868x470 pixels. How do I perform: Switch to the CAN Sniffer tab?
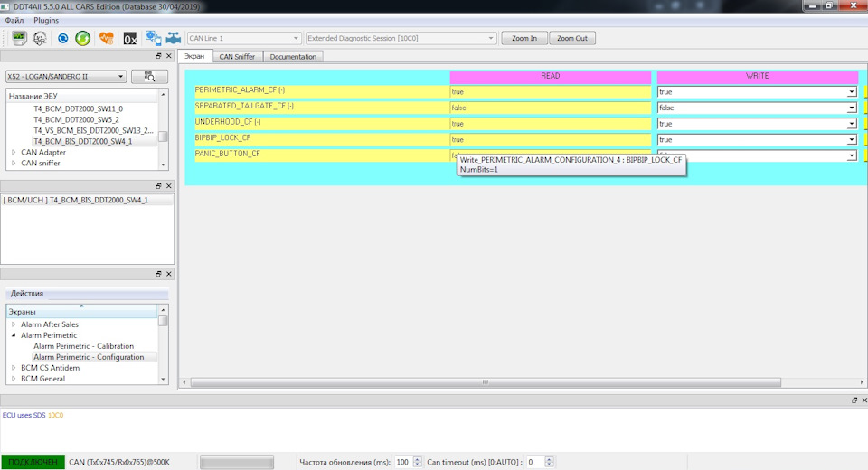click(237, 56)
